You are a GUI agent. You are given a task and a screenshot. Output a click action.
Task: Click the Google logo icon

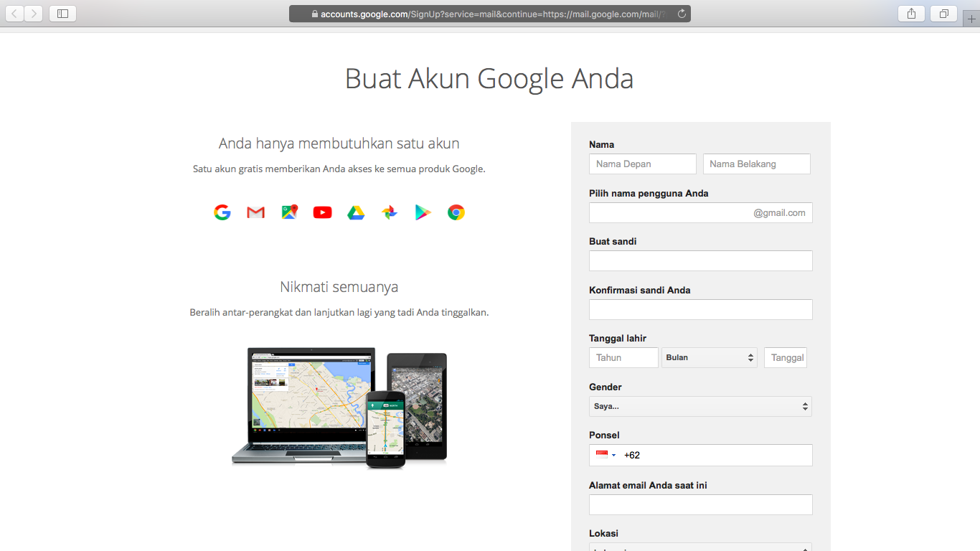[x=222, y=212]
